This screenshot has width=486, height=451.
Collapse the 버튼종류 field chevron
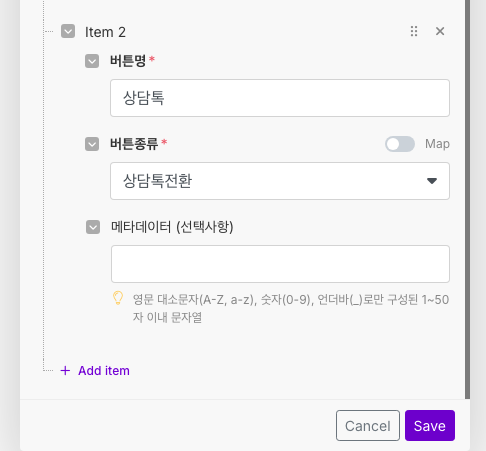[x=92, y=144]
